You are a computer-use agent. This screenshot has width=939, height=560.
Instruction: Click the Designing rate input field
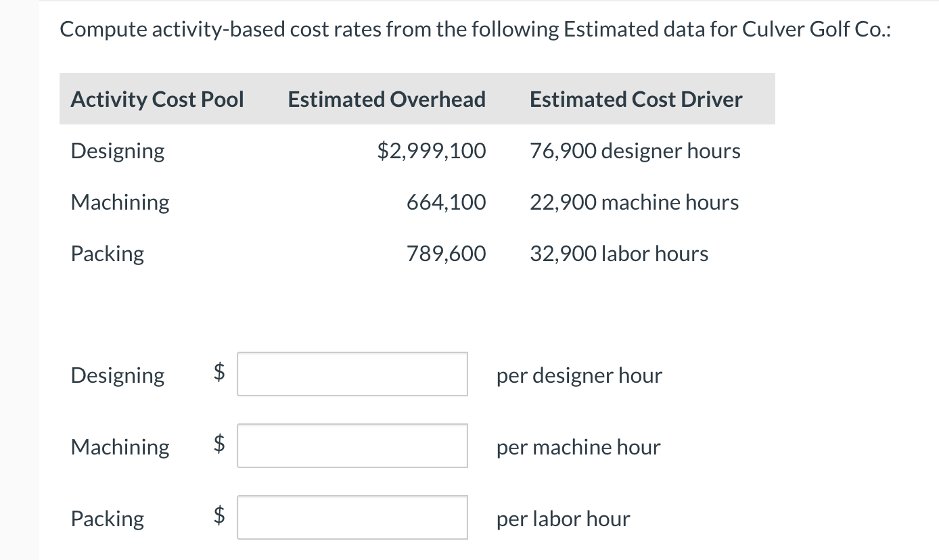click(352, 373)
